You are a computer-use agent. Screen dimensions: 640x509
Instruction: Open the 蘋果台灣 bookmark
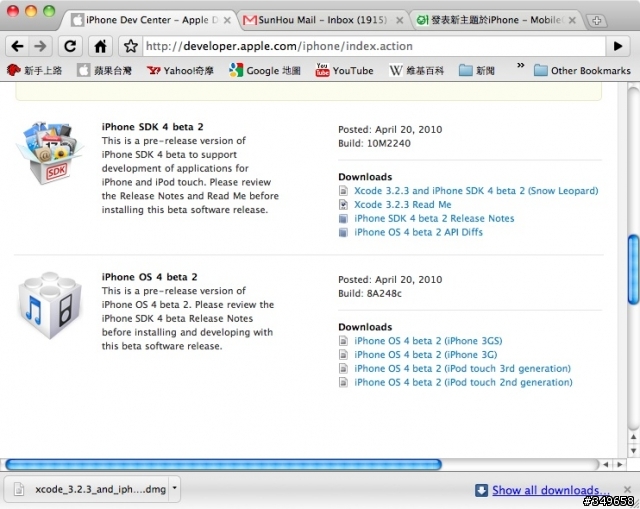click(x=105, y=71)
